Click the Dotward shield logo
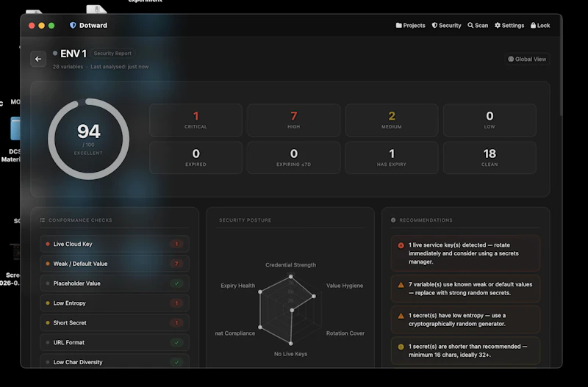Viewport: 588px width, 387px height. point(73,26)
